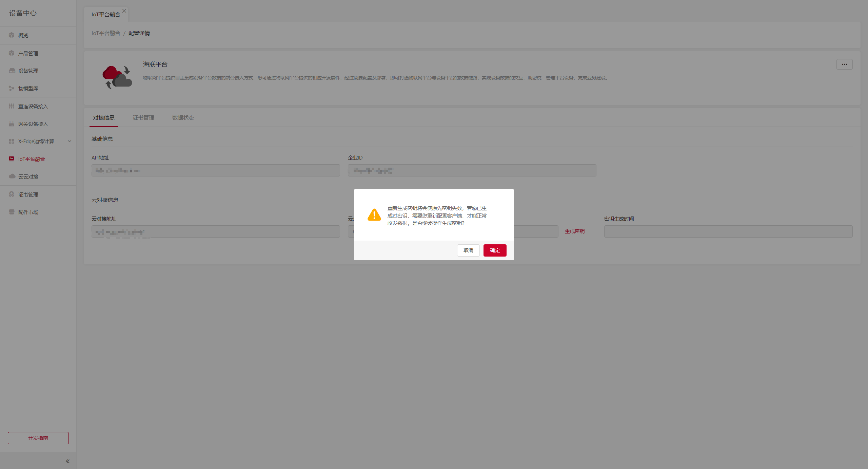
Task: Click the 物模型库 model library icon
Action: [12, 88]
